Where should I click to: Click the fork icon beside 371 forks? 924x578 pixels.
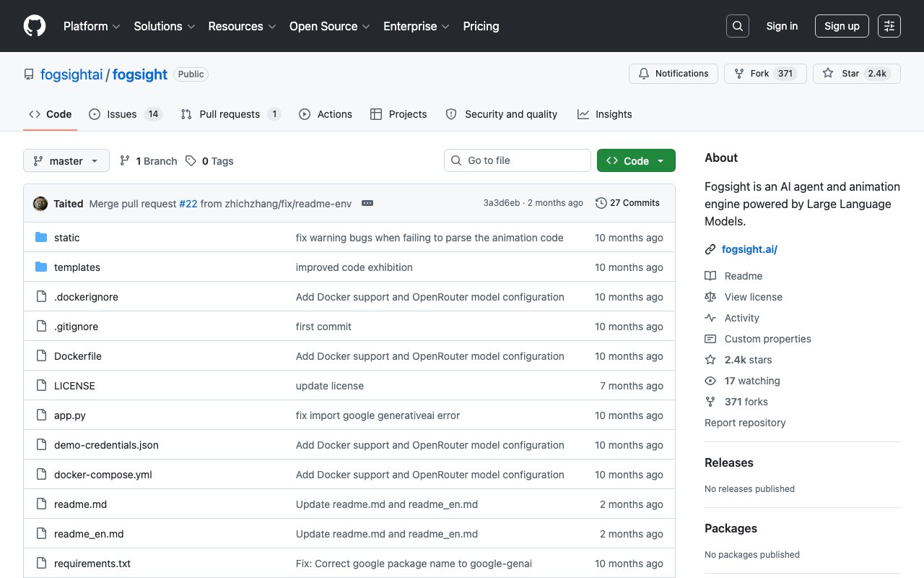(710, 402)
